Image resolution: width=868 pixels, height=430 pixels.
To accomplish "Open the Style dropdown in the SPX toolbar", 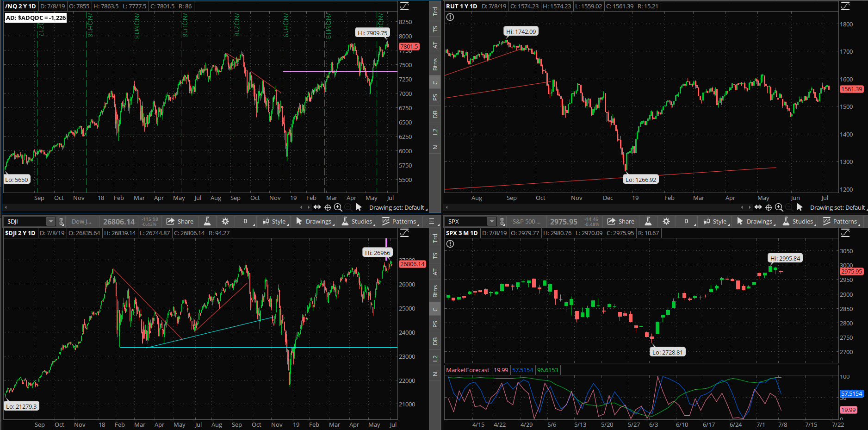I will pyautogui.click(x=716, y=221).
